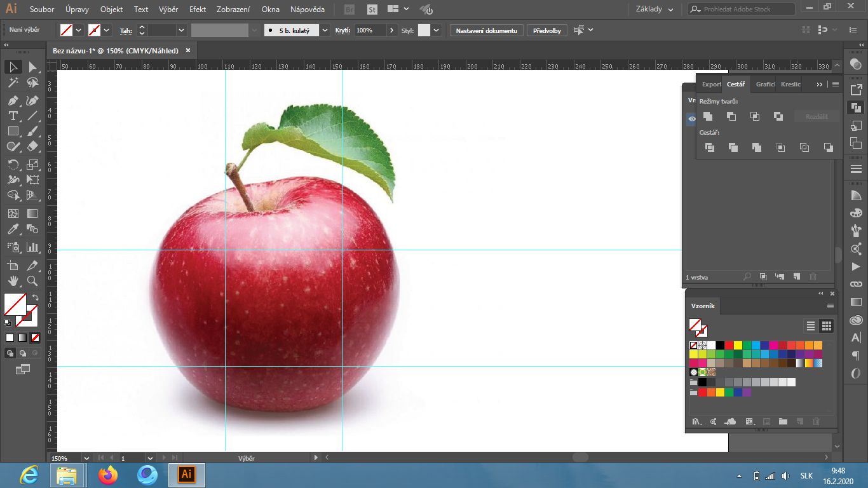Pick the Magic Wand tool
The width and height of the screenshot is (868, 488).
click(13, 83)
